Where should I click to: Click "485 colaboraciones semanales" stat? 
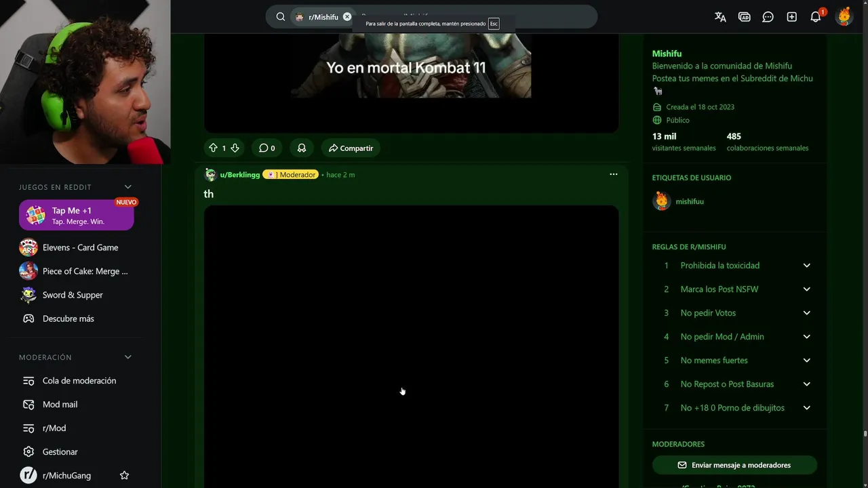pos(767,142)
